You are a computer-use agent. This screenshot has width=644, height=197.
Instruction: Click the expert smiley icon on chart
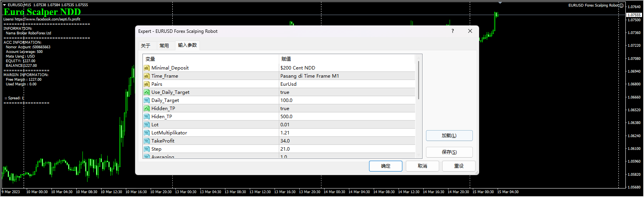point(622,5)
